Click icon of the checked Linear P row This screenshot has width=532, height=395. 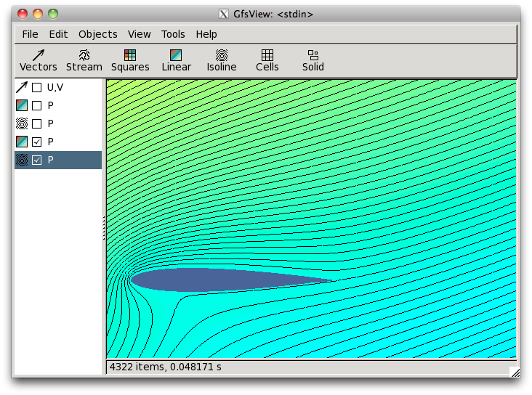(x=22, y=142)
